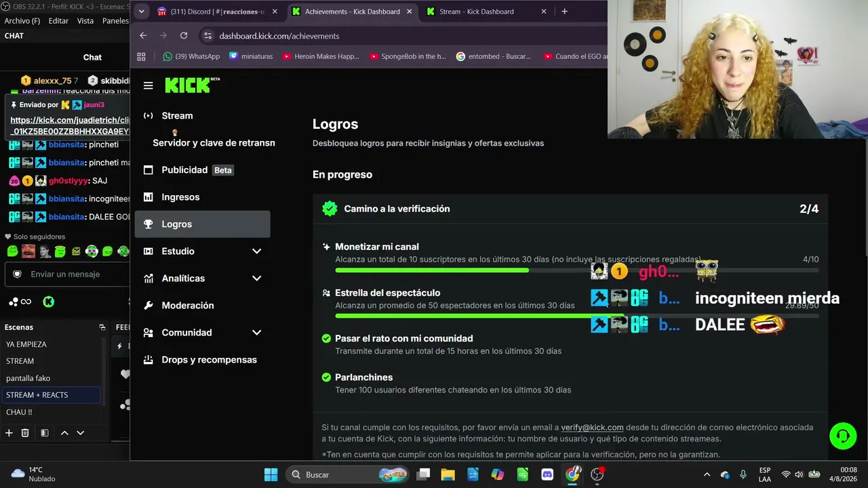Viewport: 868px width, 488px height.
Task: Open the WhatsApp bookmark
Action: [x=191, y=56]
